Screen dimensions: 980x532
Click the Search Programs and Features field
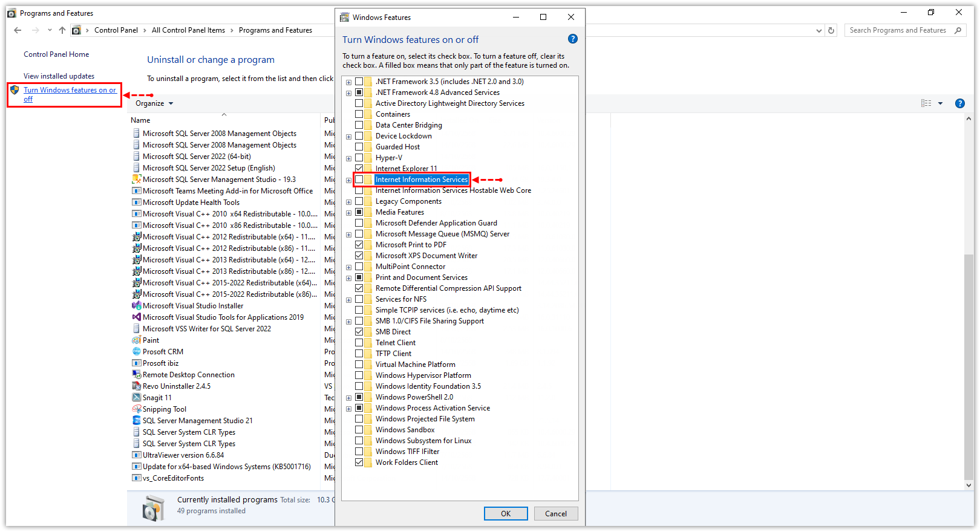click(897, 30)
